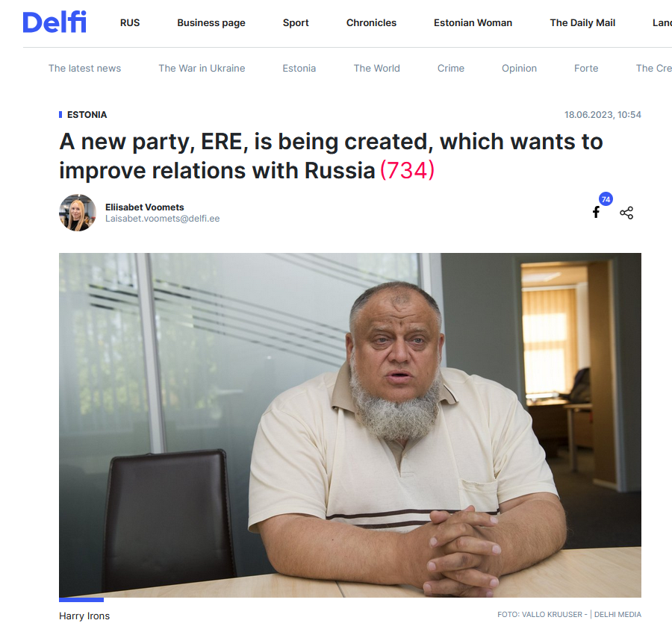Select the Estonia subcategory tab

[x=299, y=68]
